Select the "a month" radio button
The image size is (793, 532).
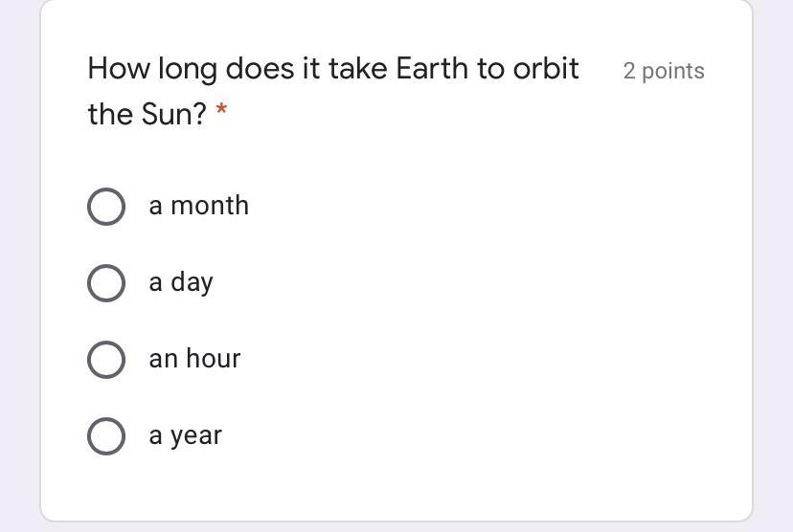click(x=105, y=207)
